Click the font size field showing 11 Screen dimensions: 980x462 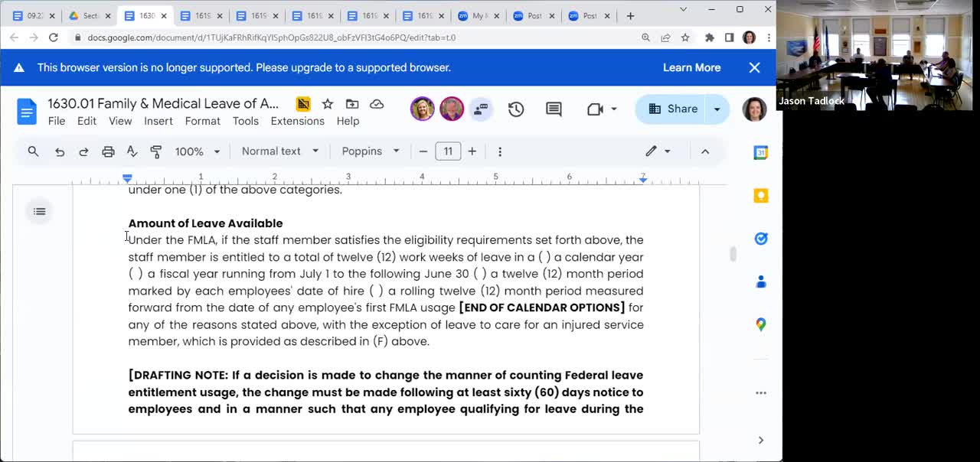click(x=448, y=151)
